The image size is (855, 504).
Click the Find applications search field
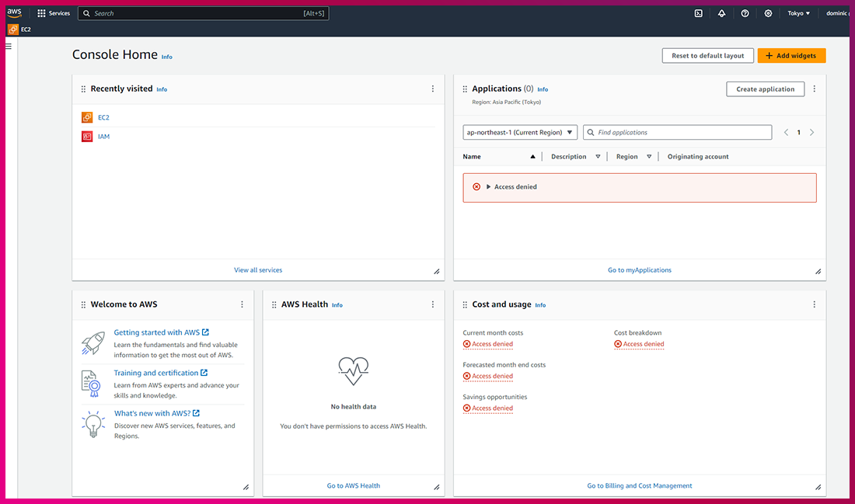click(x=680, y=133)
